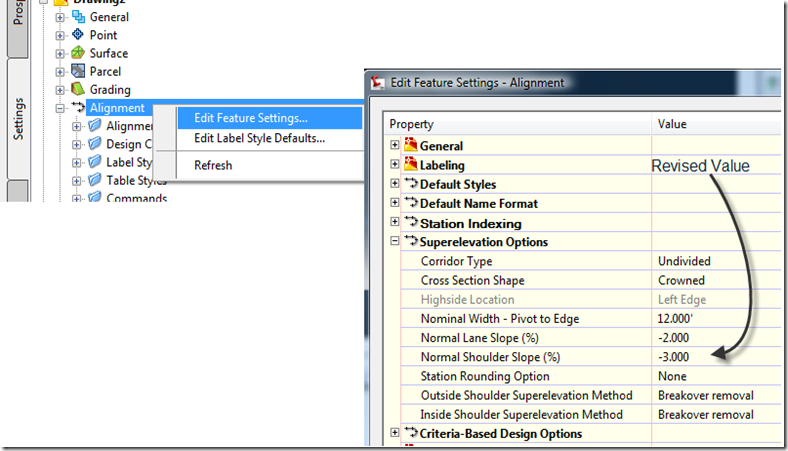Expand the General property group in dialog
The height and width of the screenshot is (451, 788).
395,145
